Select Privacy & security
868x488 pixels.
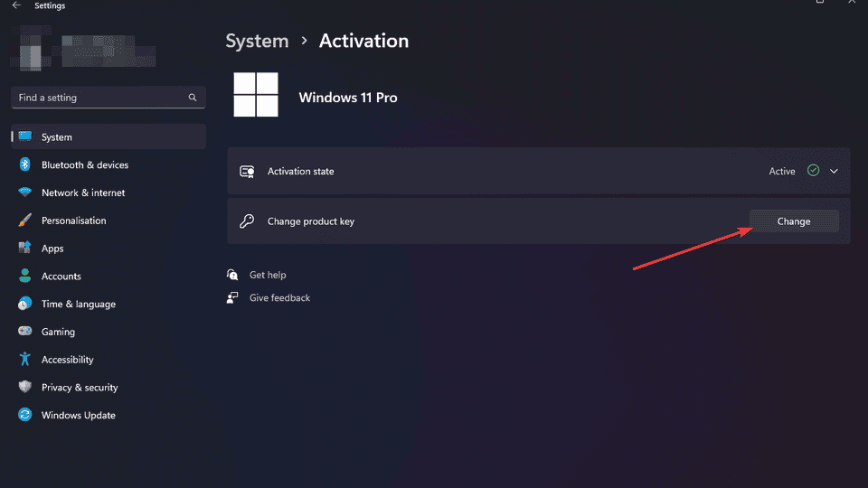(108, 388)
